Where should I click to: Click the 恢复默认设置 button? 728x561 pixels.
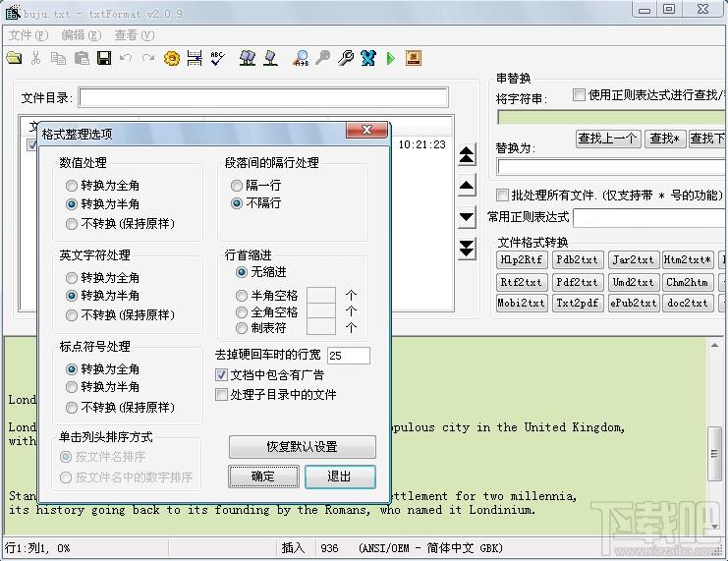[302, 446]
